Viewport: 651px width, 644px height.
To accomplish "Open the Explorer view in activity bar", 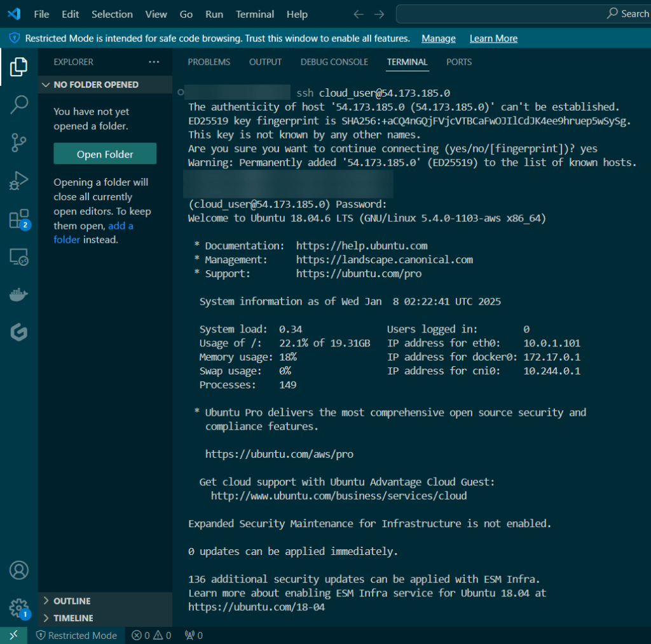I will point(18,66).
